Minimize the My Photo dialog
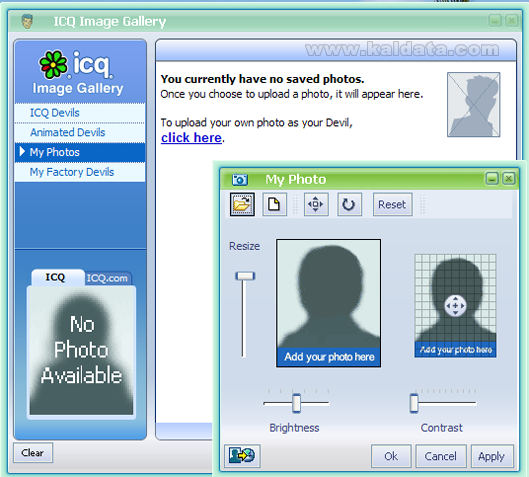 click(x=492, y=178)
